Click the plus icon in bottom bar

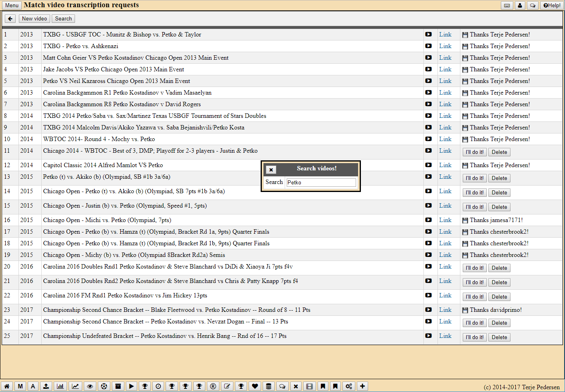(362, 386)
